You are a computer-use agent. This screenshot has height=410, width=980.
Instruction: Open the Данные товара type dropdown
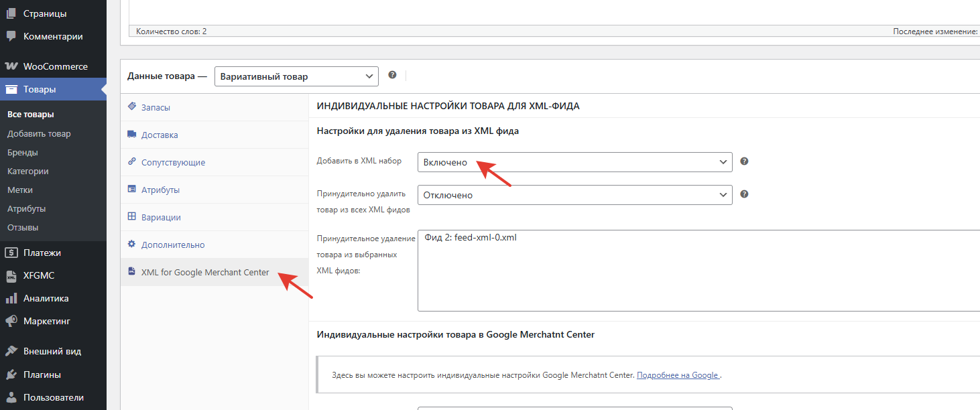click(x=296, y=76)
